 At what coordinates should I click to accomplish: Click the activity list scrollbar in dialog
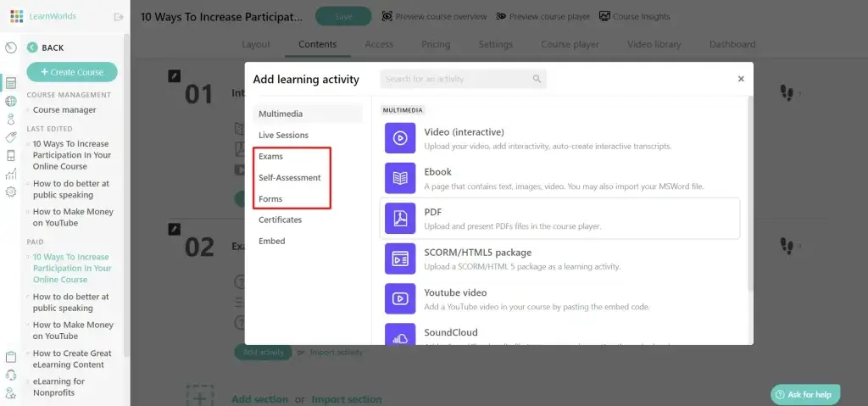tap(750, 194)
